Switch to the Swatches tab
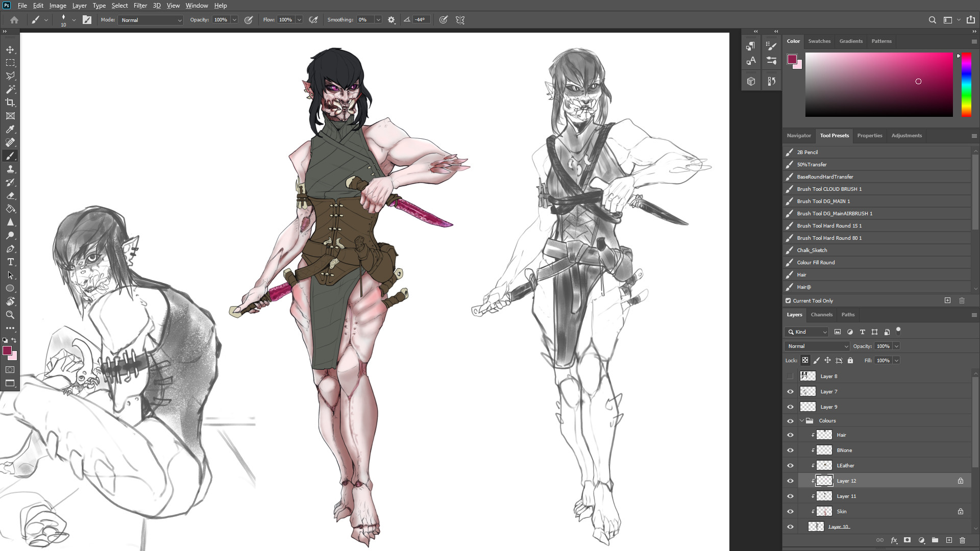The height and width of the screenshot is (551, 980). [x=819, y=41]
